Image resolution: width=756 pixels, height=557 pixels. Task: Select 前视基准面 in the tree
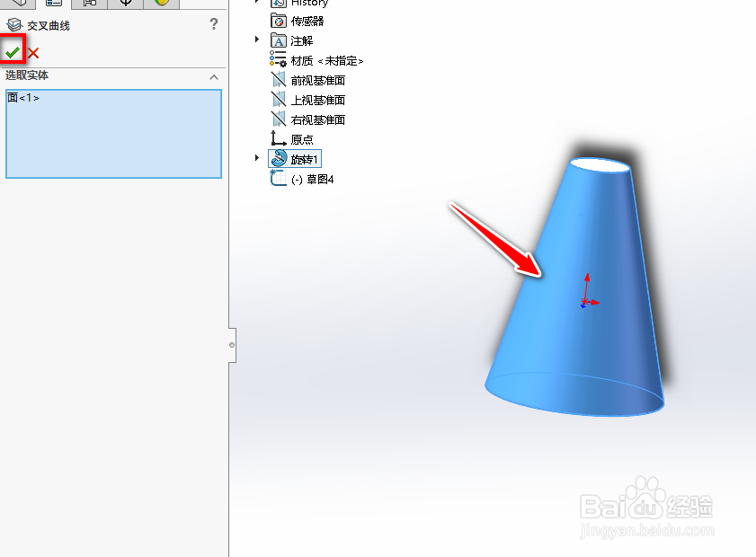pos(317,81)
